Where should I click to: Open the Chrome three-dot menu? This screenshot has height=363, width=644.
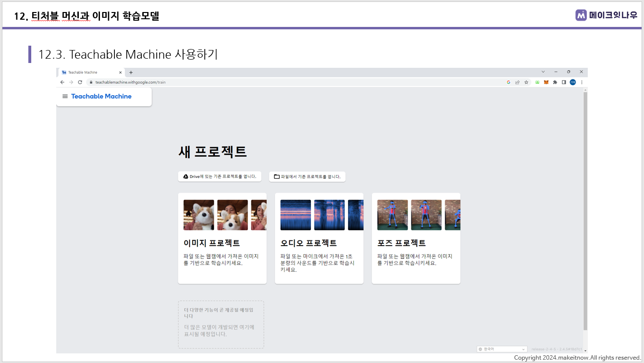(582, 82)
